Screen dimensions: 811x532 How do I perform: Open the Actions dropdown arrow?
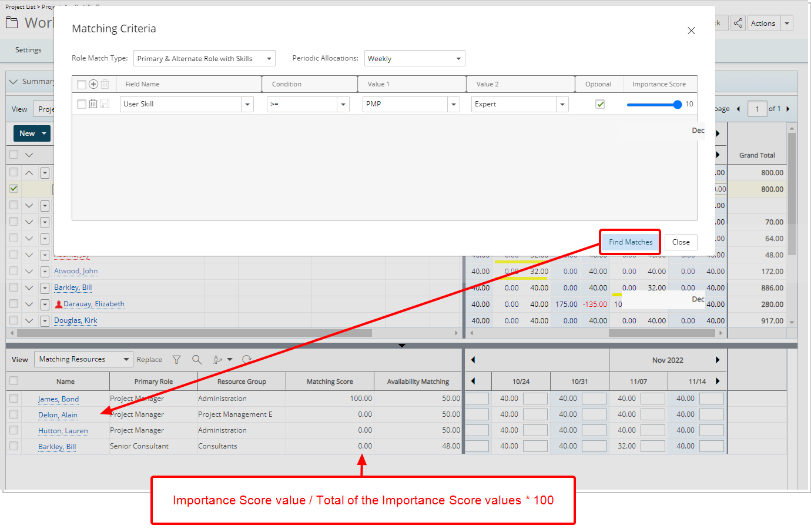click(x=787, y=23)
